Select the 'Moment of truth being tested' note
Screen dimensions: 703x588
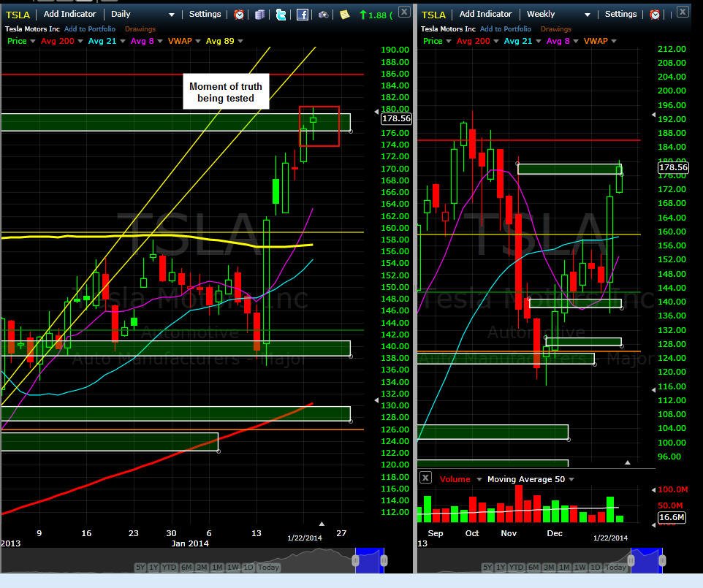tap(226, 92)
